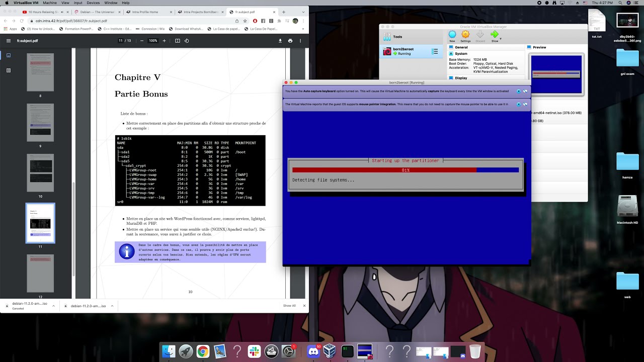Image resolution: width=644 pixels, height=362 pixels.
Task: Open Slack from the Dock
Action: 254,351
